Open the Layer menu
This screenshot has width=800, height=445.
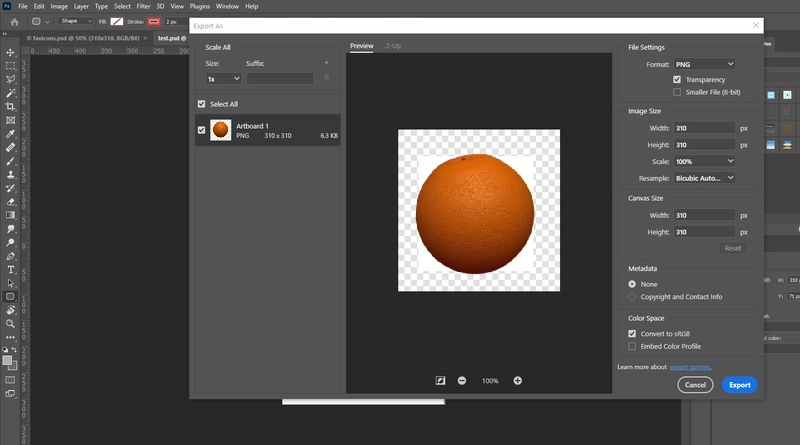[81, 6]
